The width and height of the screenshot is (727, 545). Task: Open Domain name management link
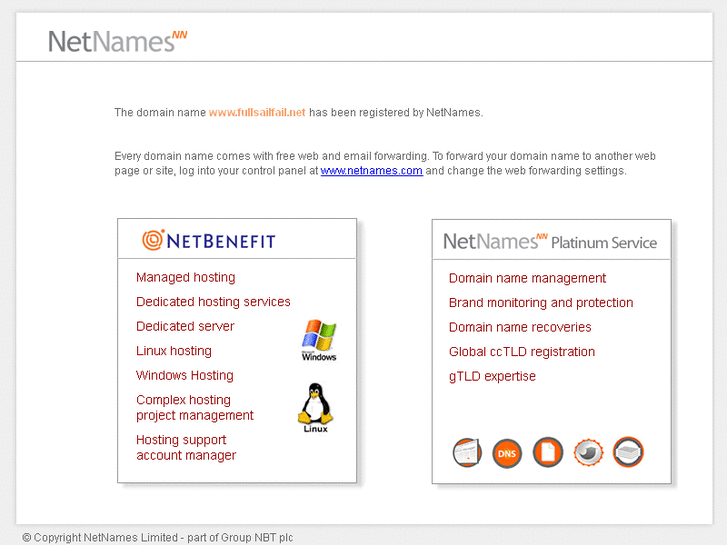tap(527, 278)
